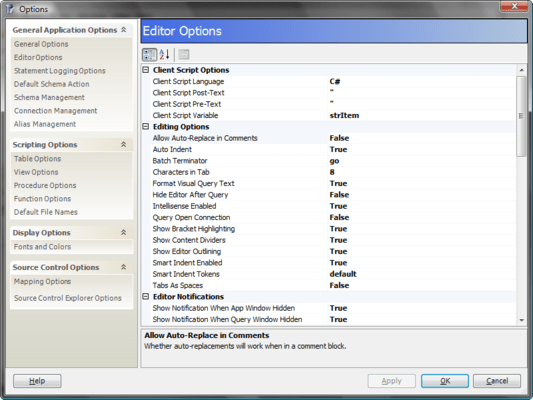Open Schema Management page
Screen dimensions: 533x400
[x=49, y=97]
